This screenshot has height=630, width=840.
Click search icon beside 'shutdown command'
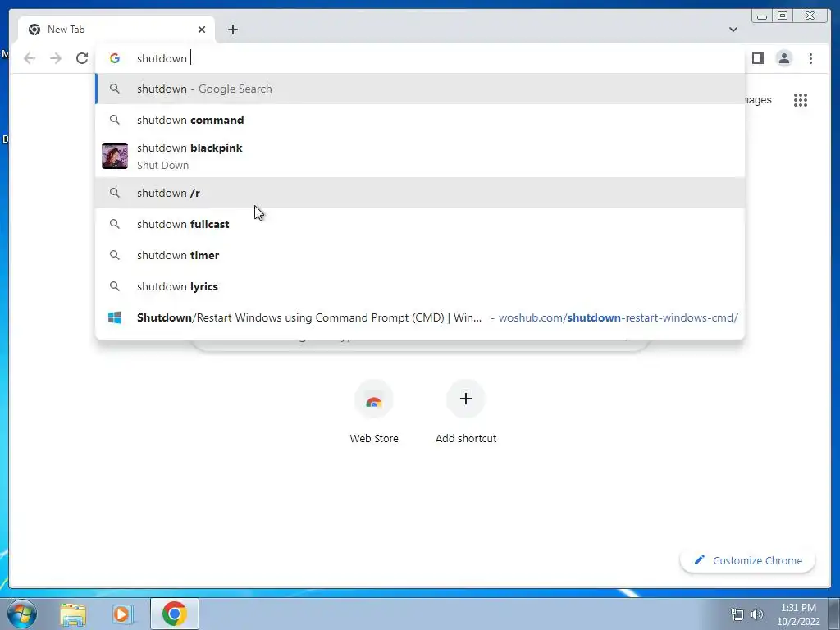pyautogui.click(x=115, y=120)
